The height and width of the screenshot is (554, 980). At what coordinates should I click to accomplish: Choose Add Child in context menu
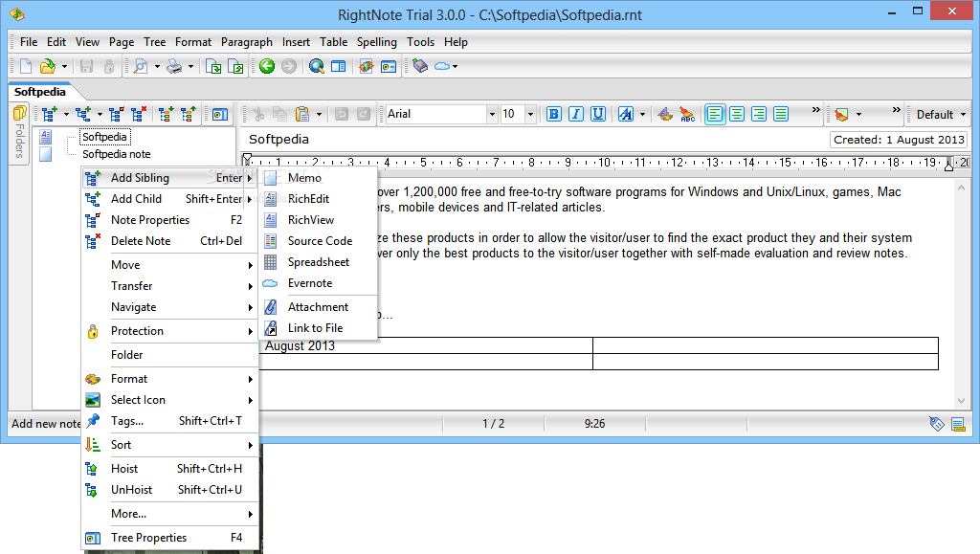(x=170, y=199)
